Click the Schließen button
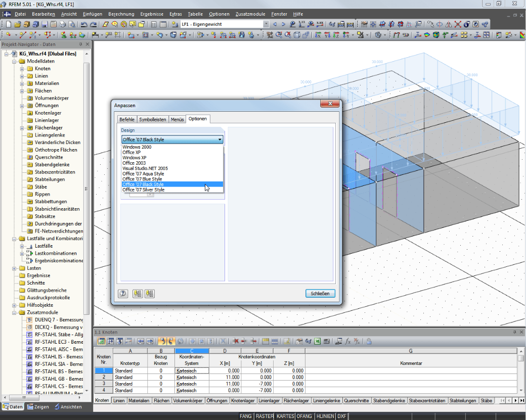This screenshot has height=420, width=526. 320,293
